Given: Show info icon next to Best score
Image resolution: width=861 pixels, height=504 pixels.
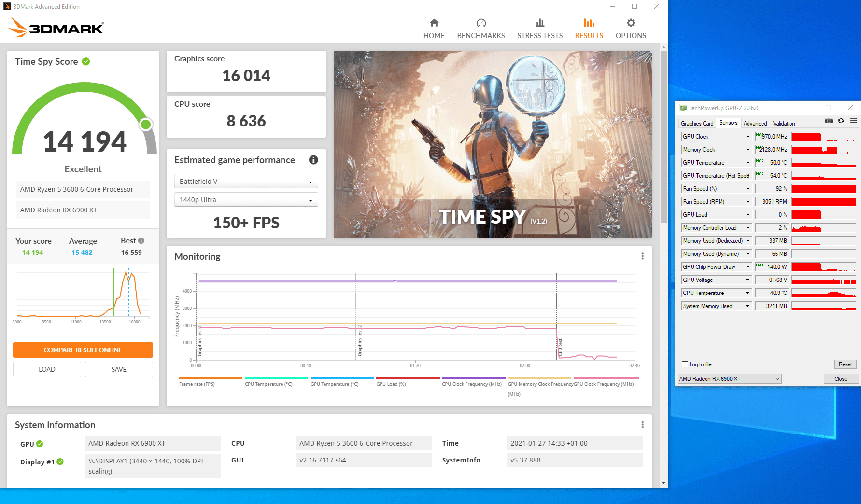Looking at the screenshot, I should 141,240.
